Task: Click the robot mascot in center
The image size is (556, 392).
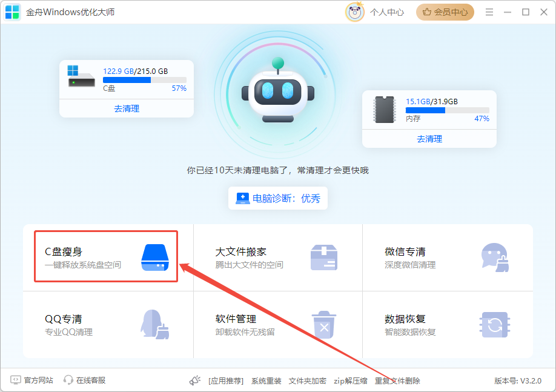Action: tap(278, 92)
